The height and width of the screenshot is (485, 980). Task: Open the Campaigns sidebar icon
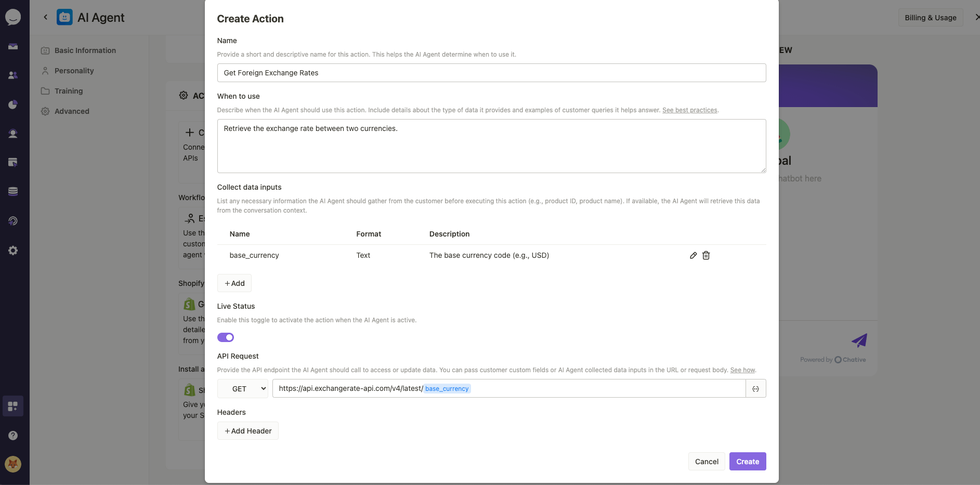[x=13, y=162]
